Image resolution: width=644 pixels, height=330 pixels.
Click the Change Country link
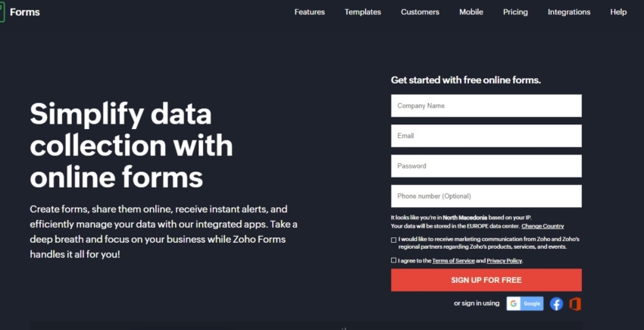[542, 226]
